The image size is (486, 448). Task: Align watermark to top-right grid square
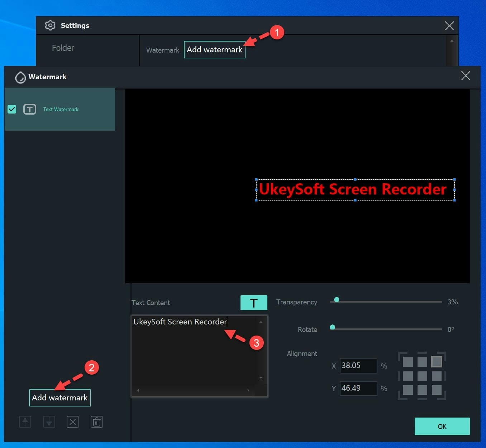(x=437, y=362)
